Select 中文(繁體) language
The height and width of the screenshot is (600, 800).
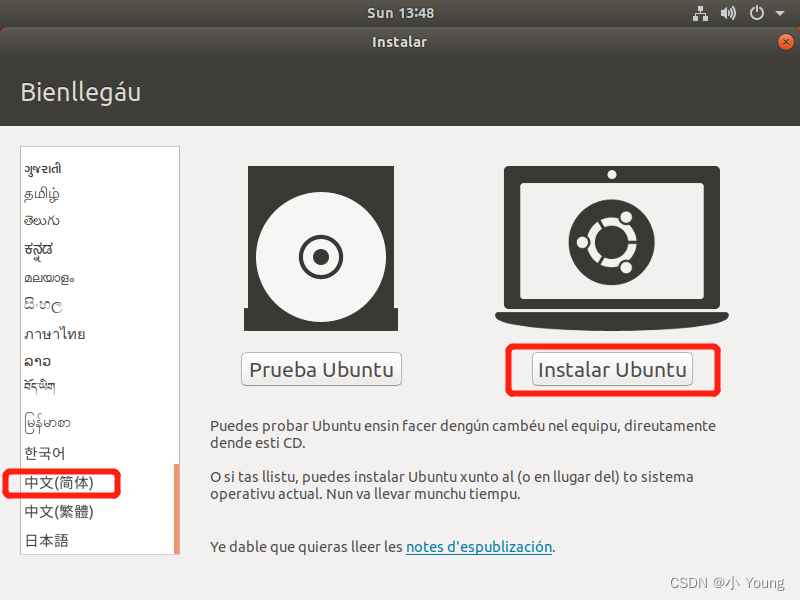[59, 512]
